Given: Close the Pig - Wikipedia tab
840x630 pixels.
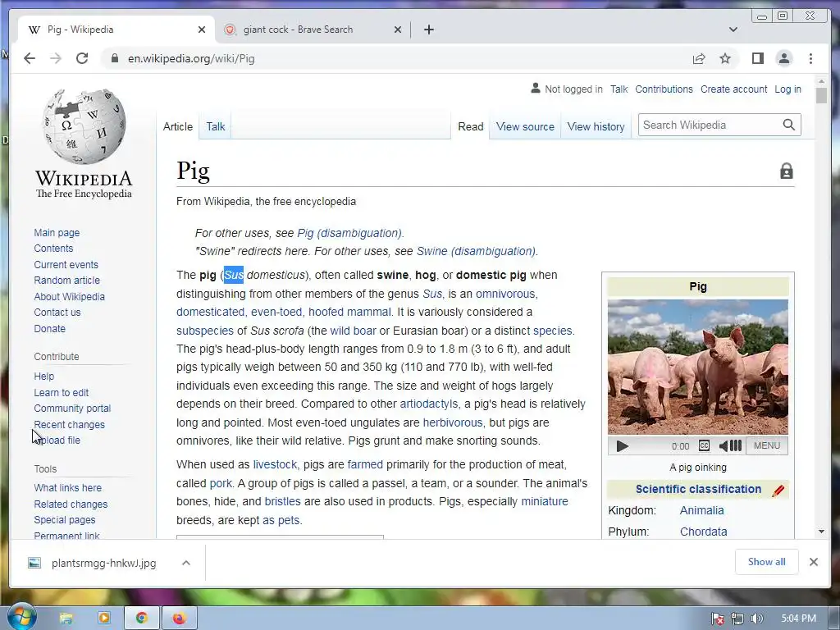Looking at the screenshot, I should pos(202,30).
